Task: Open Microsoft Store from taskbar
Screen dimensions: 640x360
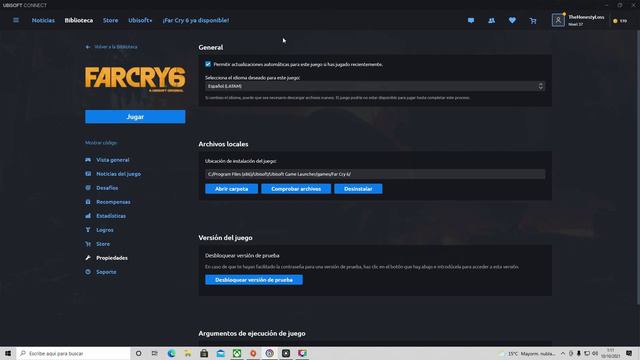Action: pyautogui.click(x=204, y=353)
